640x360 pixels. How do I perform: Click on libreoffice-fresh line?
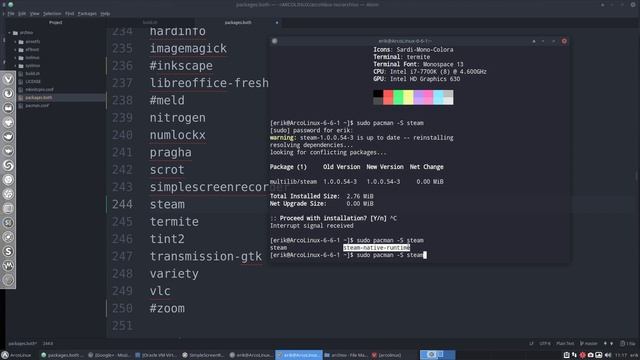(x=209, y=83)
